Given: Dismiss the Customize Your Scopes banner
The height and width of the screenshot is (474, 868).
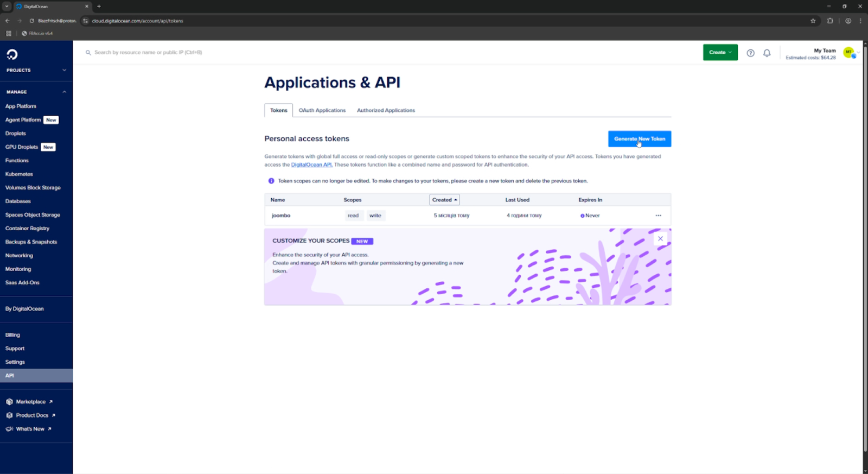Looking at the screenshot, I should coord(660,238).
